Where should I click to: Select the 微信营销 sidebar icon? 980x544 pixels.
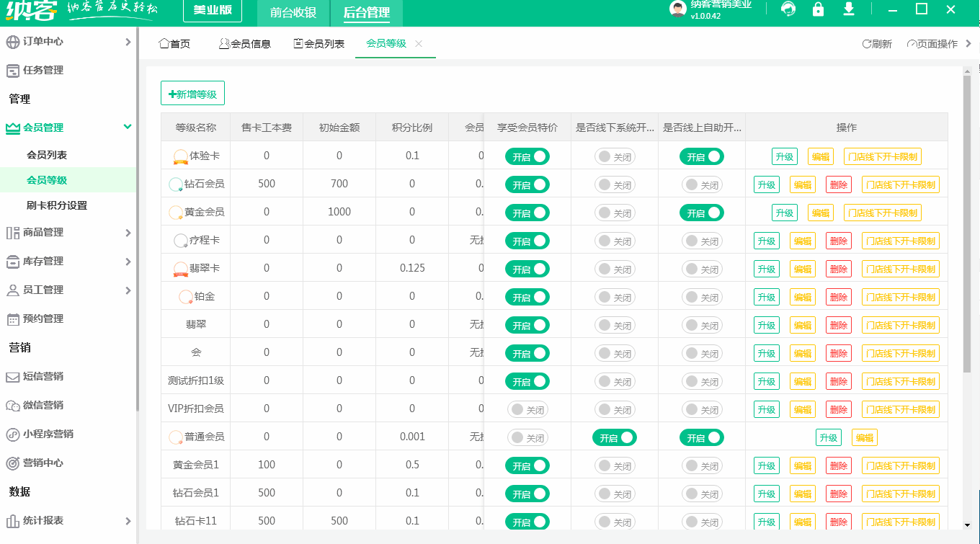(x=41, y=406)
